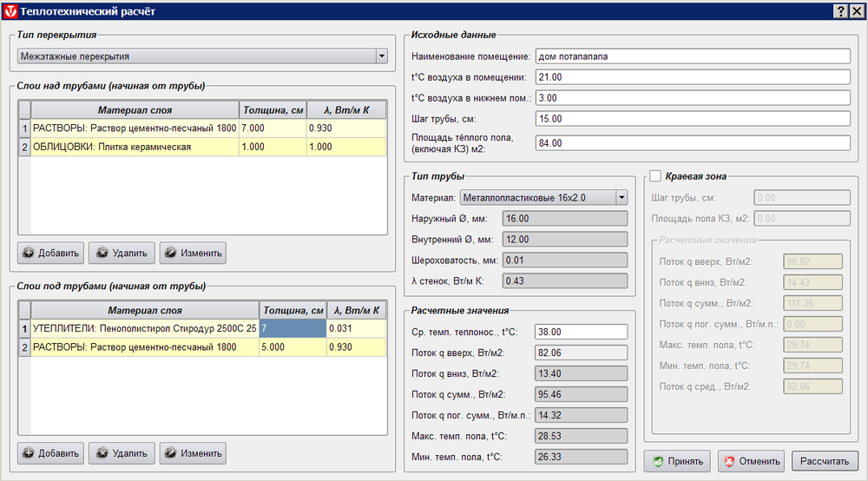This screenshot has height=481, width=868.
Task: Click the edit icon on upper Изменить button
Action: point(171,254)
